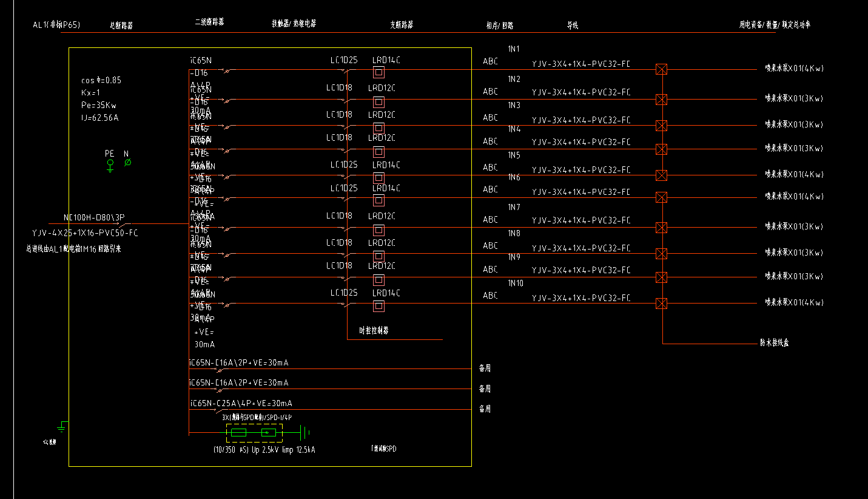Select the junction box symbol on circuit 1N2
The image size is (868, 499).
[662, 99]
